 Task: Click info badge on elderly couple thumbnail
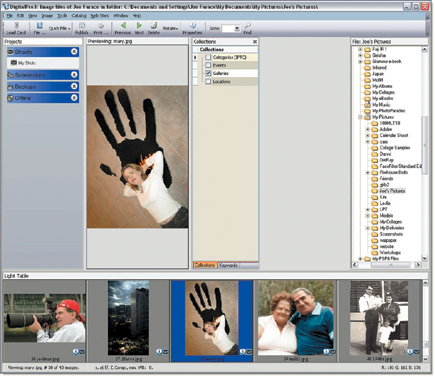pos(326,352)
